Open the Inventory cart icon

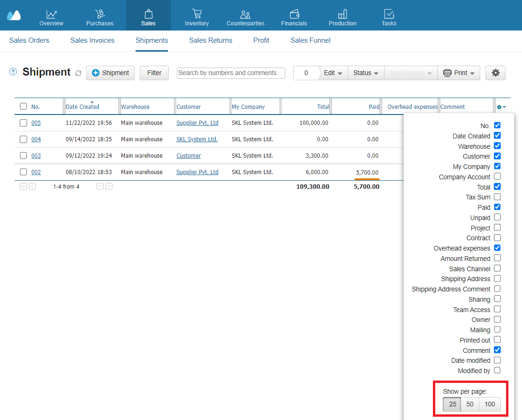(197, 14)
